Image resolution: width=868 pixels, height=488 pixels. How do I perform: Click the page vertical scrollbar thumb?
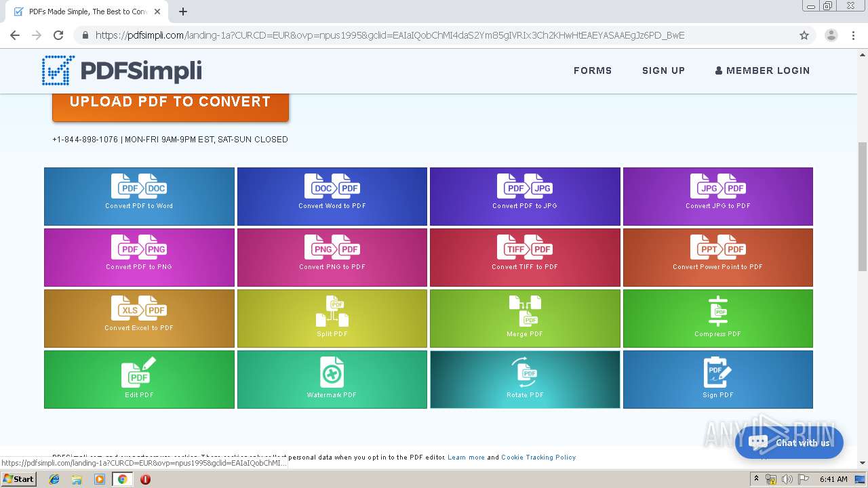pos(863,207)
